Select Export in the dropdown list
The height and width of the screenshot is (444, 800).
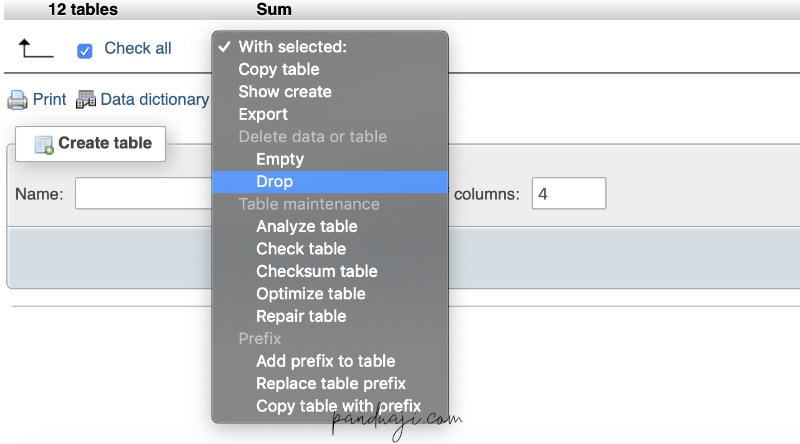(x=263, y=114)
